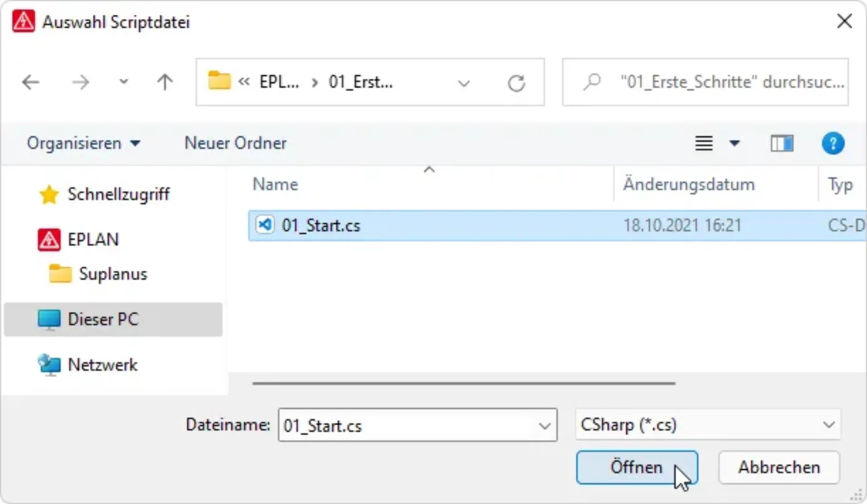Navigate up one folder level

tap(165, 82)
